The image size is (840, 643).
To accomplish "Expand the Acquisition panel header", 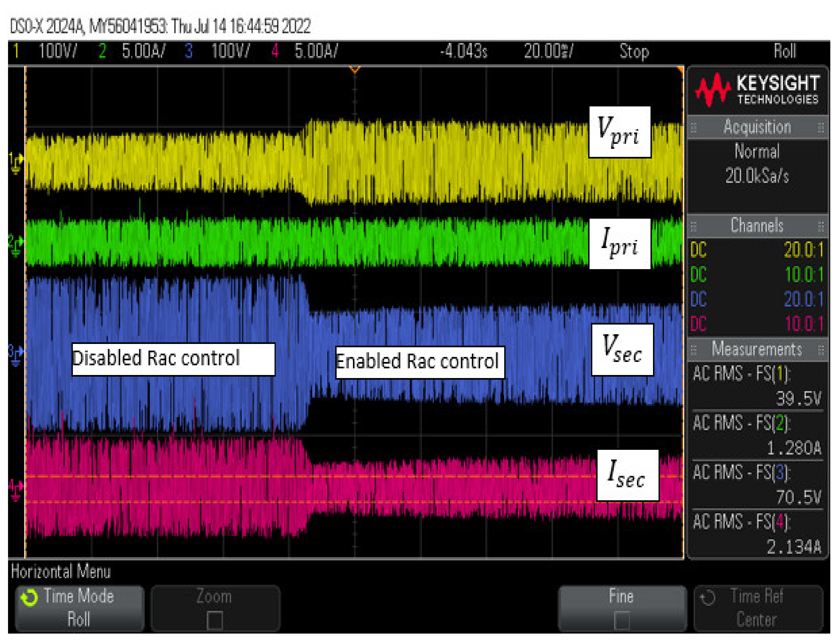I will pos(757,127).
